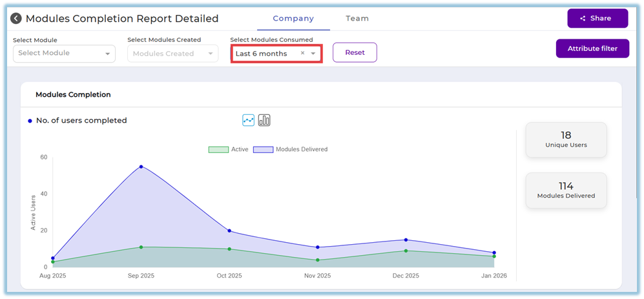Switch to line chart view icon
Screen dimensions: 644x299
[x=249, y=120]
